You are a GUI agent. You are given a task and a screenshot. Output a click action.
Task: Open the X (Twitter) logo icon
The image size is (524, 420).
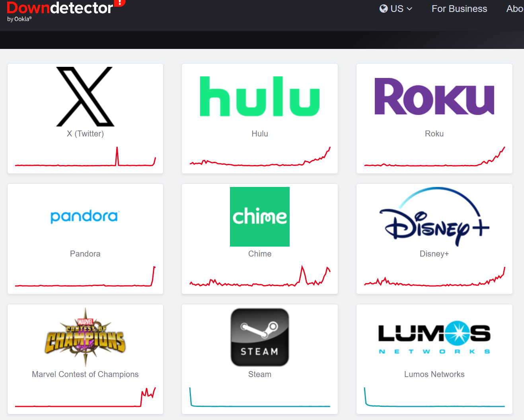(x=85, y=97)
